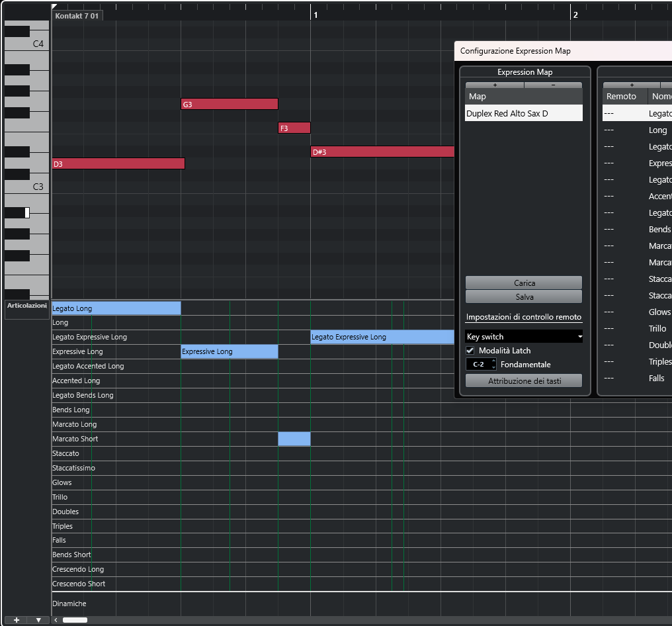Open controller lane setup triangle menu
672x626 pixels.
click(38, 620)
